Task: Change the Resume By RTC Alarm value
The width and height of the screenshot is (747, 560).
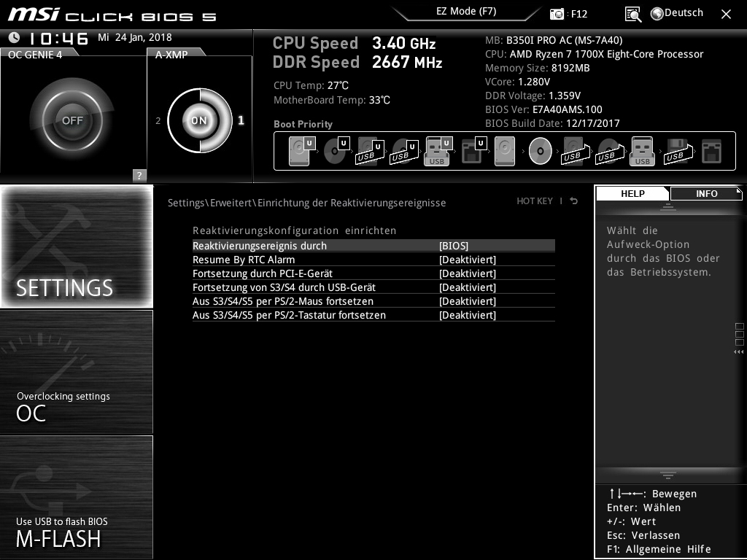Action: coord(468,260)
